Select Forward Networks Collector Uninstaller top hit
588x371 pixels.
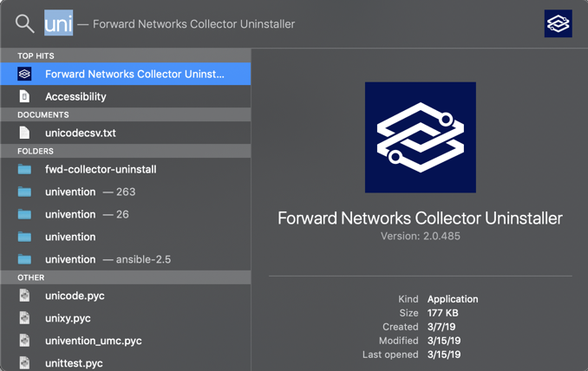tap(126, 74)
